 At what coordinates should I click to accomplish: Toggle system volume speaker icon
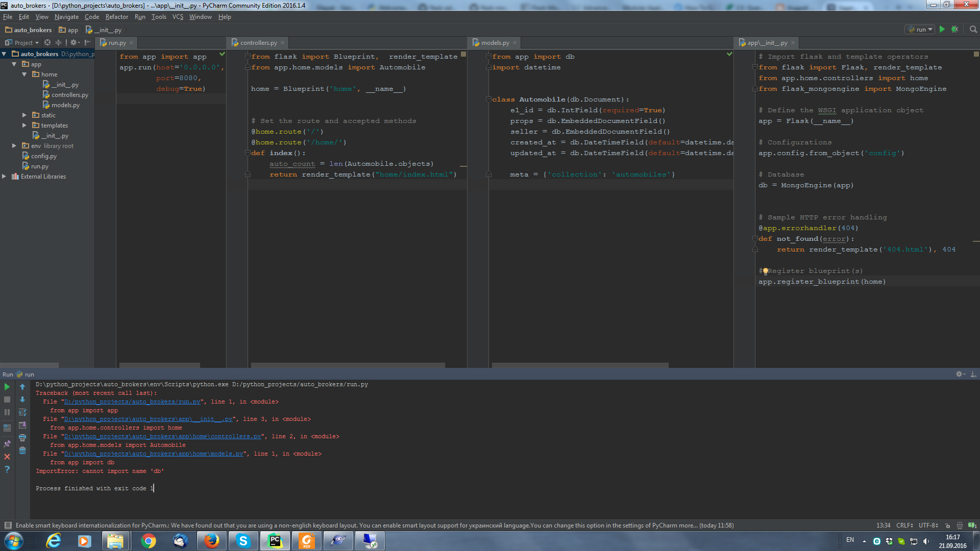[926, 541]
